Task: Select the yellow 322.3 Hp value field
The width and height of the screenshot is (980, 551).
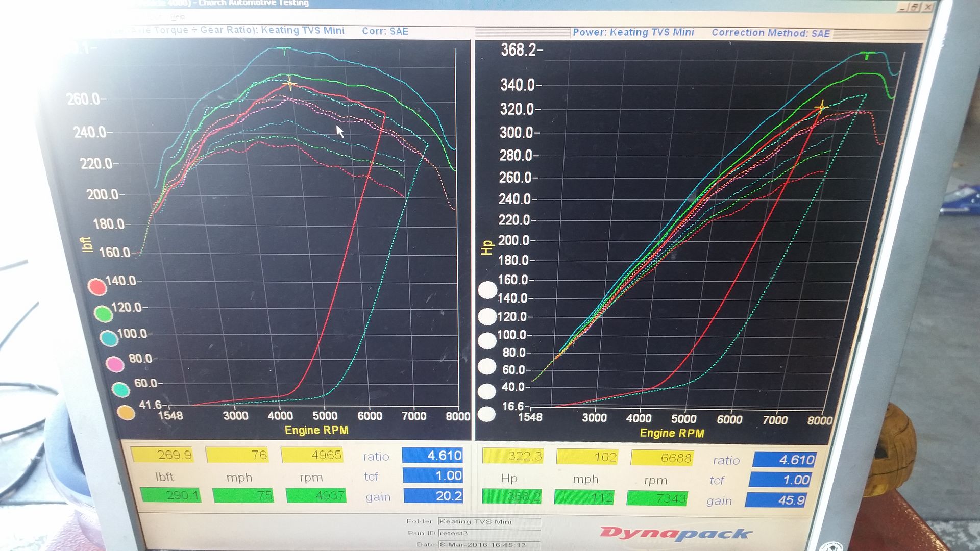Action: click(x=513, y=456)
